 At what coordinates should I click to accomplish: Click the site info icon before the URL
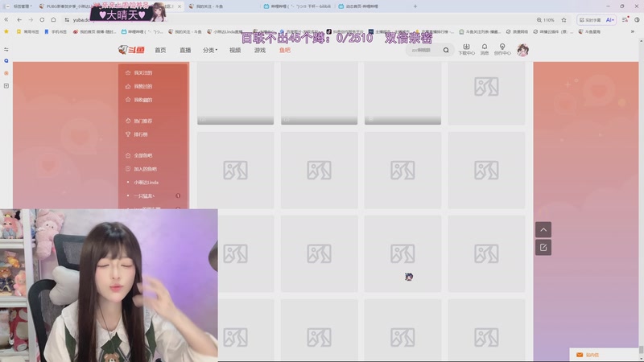(67, 19)
